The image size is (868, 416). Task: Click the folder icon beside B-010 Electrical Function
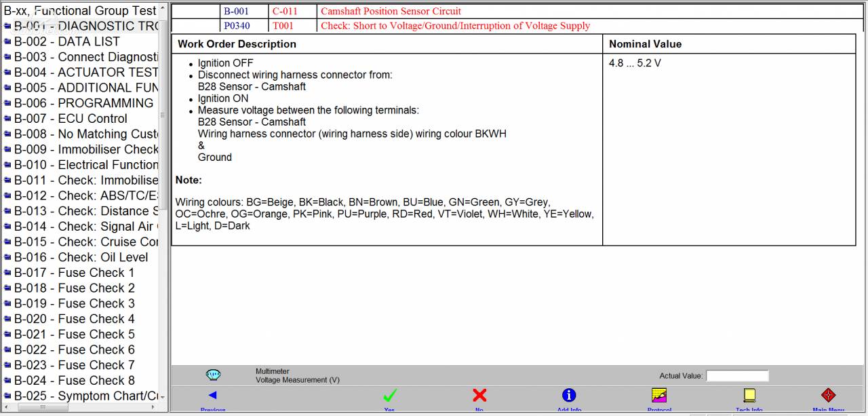[x=7, y=165]
